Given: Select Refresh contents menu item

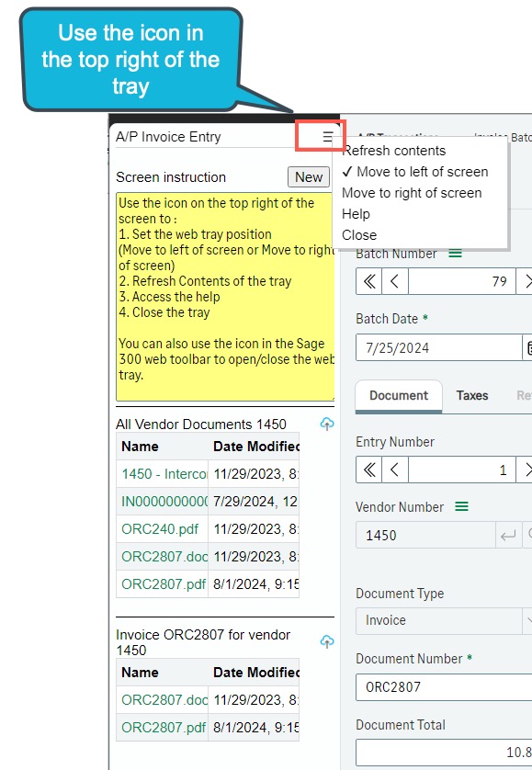Looking at the screenshot, I should point(394,151).
